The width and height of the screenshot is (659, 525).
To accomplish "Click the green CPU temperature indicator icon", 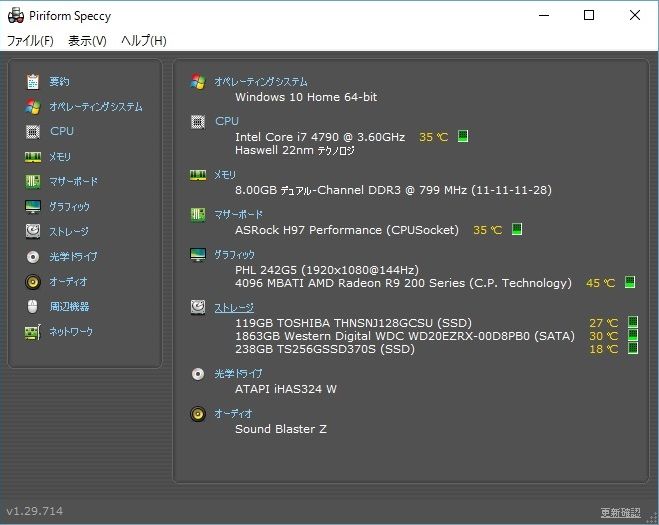I will coord(463,136).
